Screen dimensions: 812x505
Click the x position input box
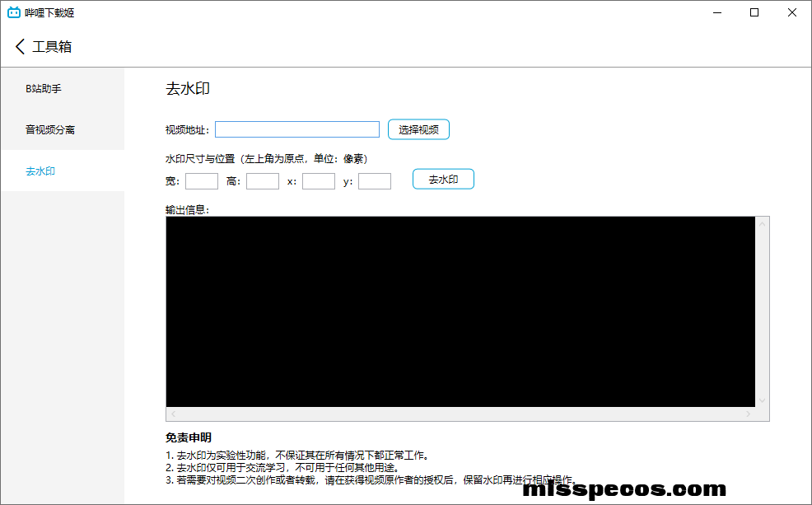pyautogui.click(x=319, y=181)
